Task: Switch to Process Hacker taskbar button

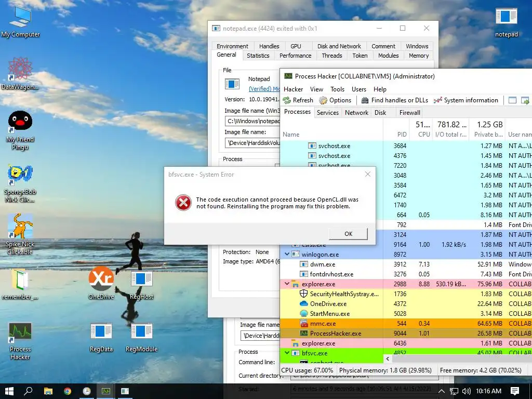Action: 106,391
